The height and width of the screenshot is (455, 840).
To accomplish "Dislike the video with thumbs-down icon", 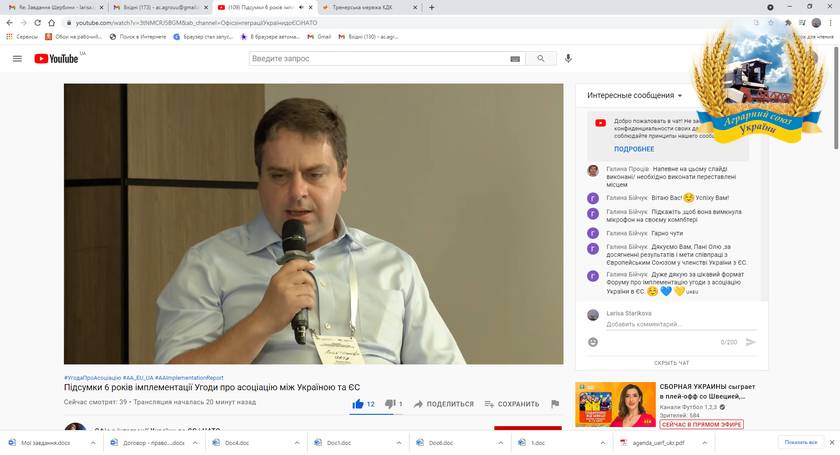I will pyautogui.click(x=390, y=404).
